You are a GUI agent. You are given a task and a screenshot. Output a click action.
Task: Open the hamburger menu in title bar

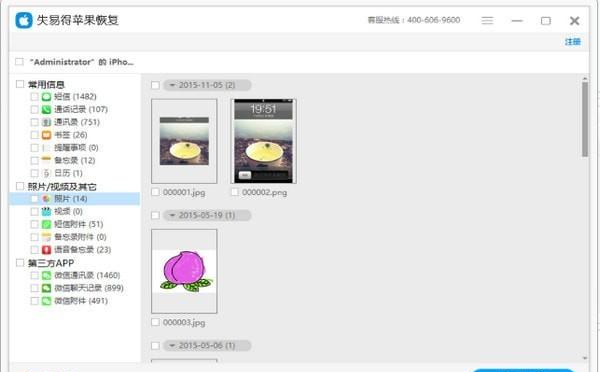tap(487, 20)
